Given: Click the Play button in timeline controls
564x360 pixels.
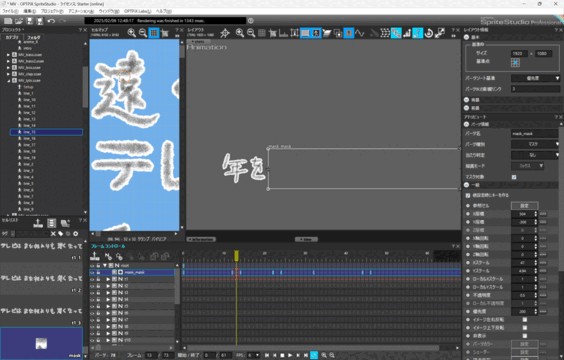Looking at the screenshot, I should [x=290, y=355].
